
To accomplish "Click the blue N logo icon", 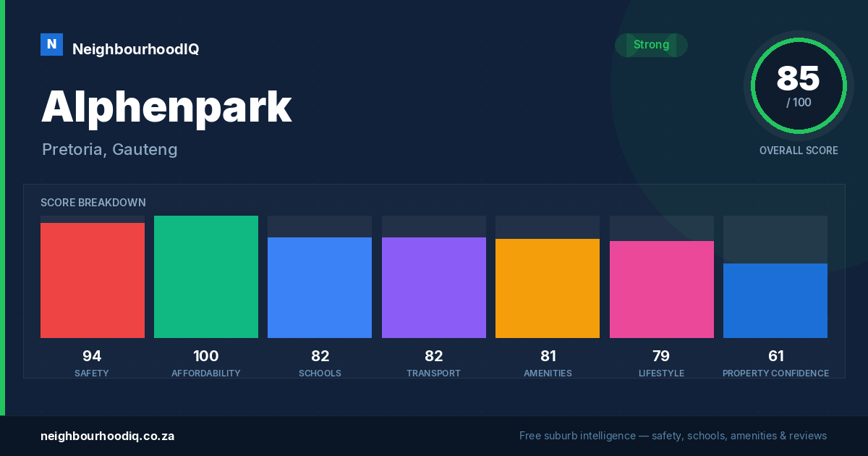I will [51, 44].
